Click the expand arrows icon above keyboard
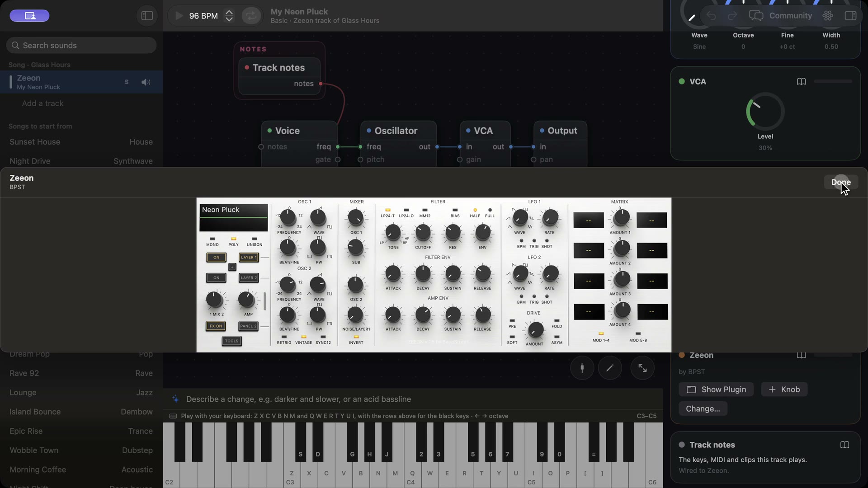Screen dimensions: 868x488 pos(642,368)
